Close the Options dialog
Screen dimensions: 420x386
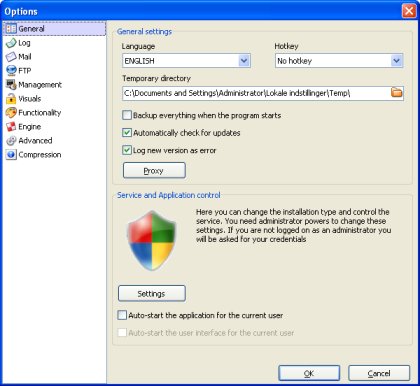[x=409, y=11]
